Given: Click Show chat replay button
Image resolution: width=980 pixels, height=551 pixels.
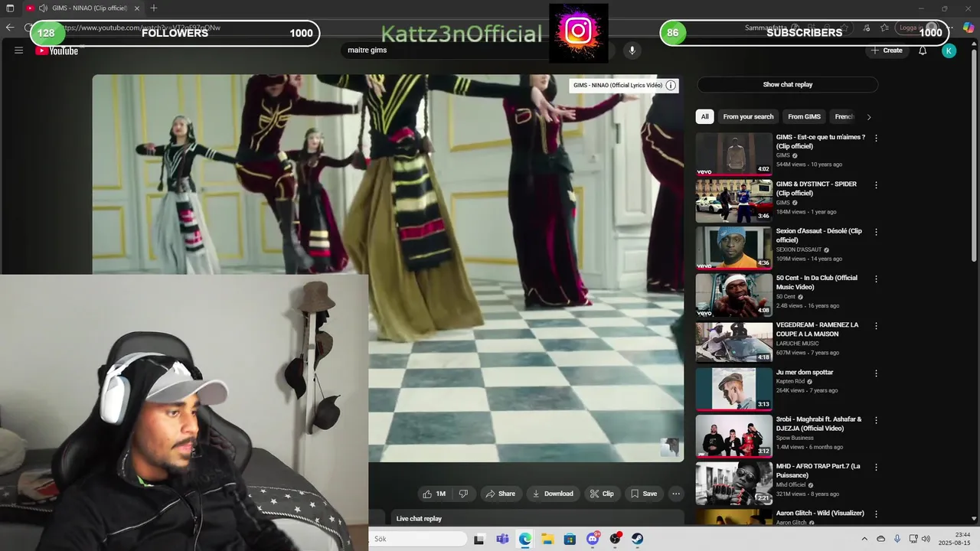Looking at the screenshot, I should click(787, 85).
